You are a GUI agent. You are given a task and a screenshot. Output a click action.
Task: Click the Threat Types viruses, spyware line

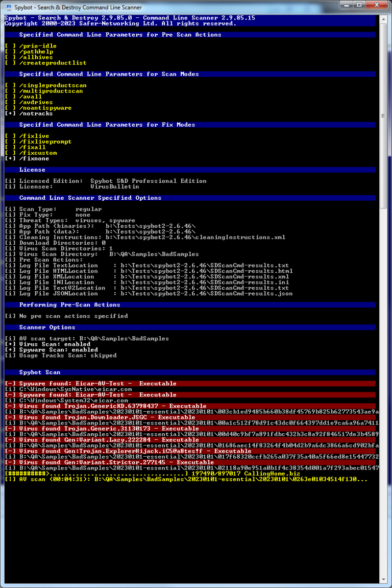[70, 220]
